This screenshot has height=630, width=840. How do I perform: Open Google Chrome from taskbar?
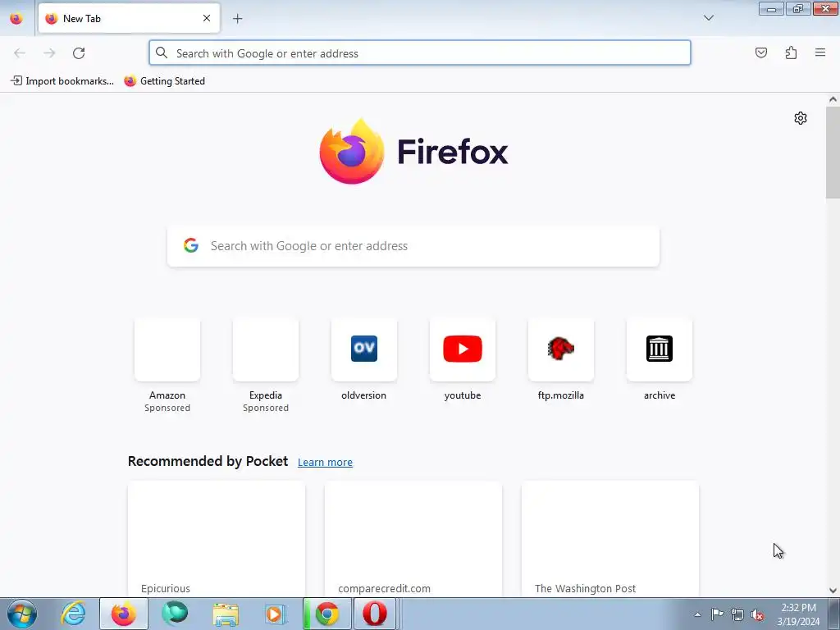[x=326, y=614]
